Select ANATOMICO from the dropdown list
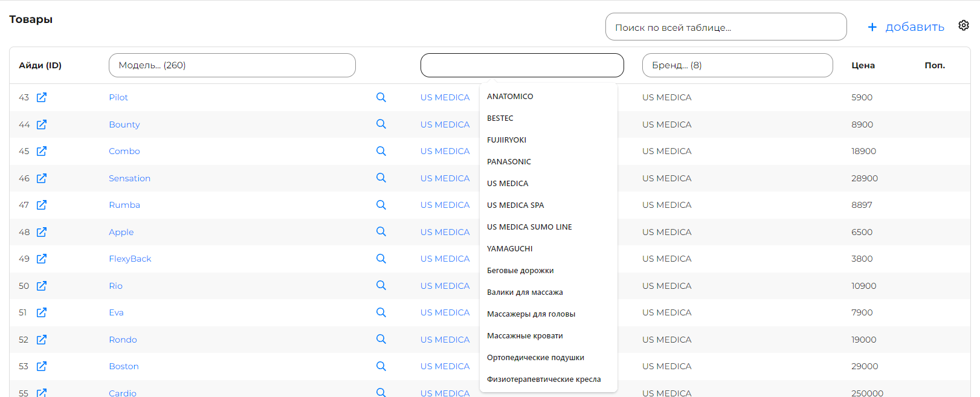 (549, 97)
